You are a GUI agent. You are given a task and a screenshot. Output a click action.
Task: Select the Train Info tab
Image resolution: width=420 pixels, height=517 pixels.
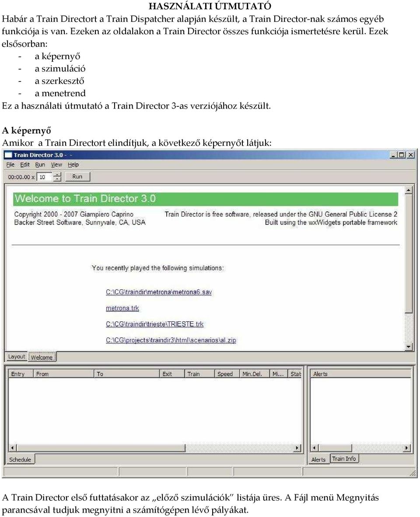coord(344,459)
